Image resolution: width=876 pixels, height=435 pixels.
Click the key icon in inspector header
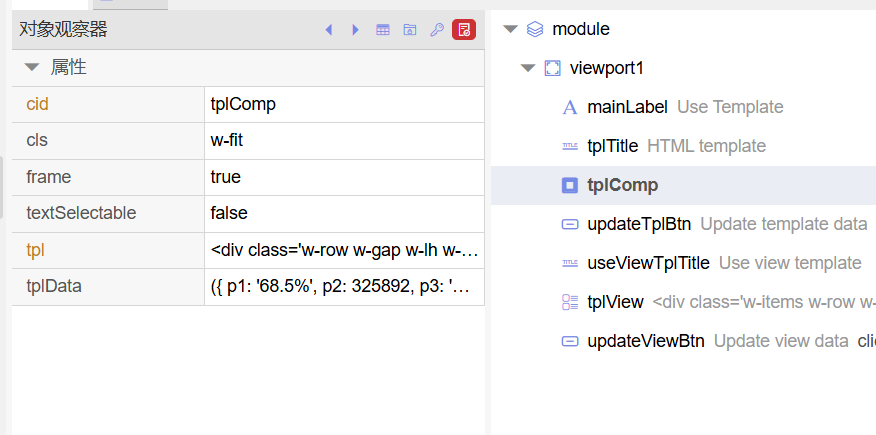tap(436, 30)
